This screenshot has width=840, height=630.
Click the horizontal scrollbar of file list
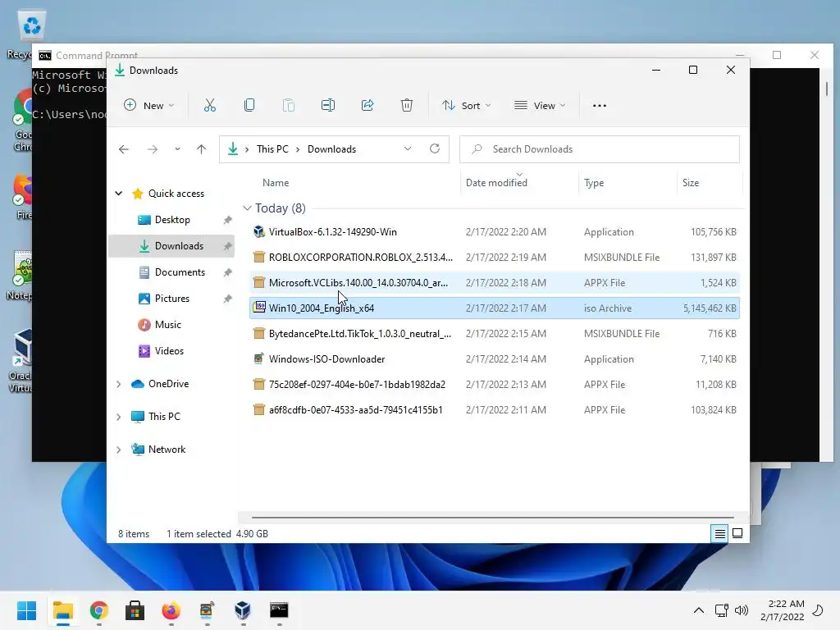pos(492,518)
